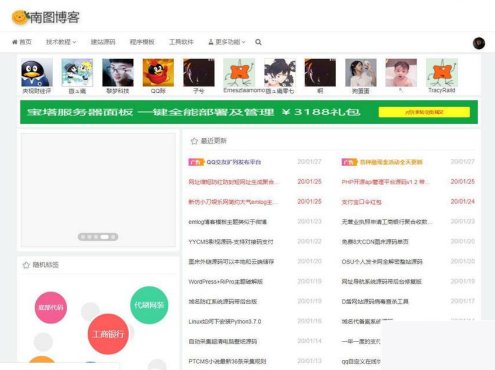Open the 免费8大CDN 图床源码 article
This screenshot has height=370, width=495.
click(375, 242)
